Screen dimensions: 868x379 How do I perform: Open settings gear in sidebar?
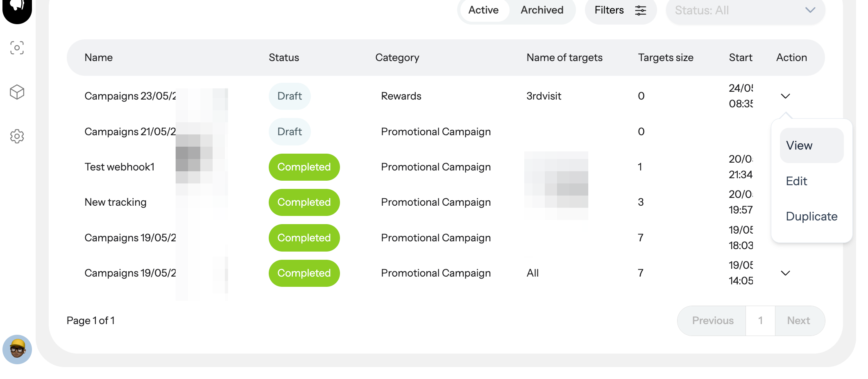(x=17, y=136)
